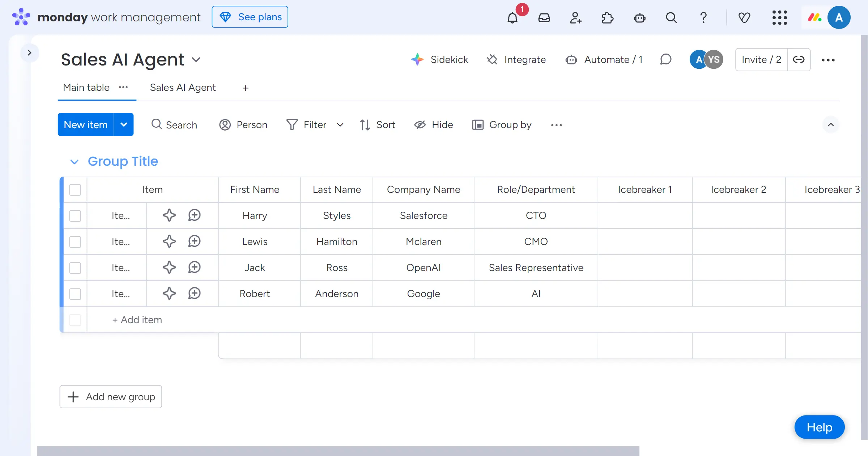Open the products switcher grid icon
The height and width of the screenshot is (456, 868).
click(x=779, y=17)
